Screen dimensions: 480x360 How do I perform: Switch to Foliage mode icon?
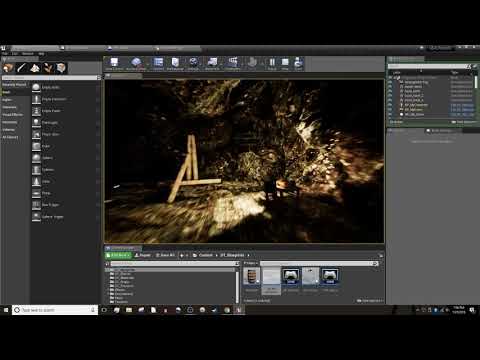(48, 68)
